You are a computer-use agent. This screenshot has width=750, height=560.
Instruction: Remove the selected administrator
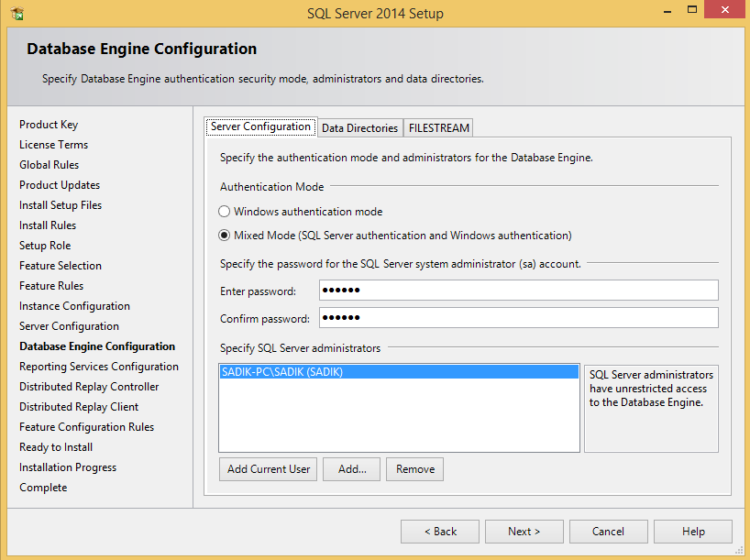(x=415, y=469)
